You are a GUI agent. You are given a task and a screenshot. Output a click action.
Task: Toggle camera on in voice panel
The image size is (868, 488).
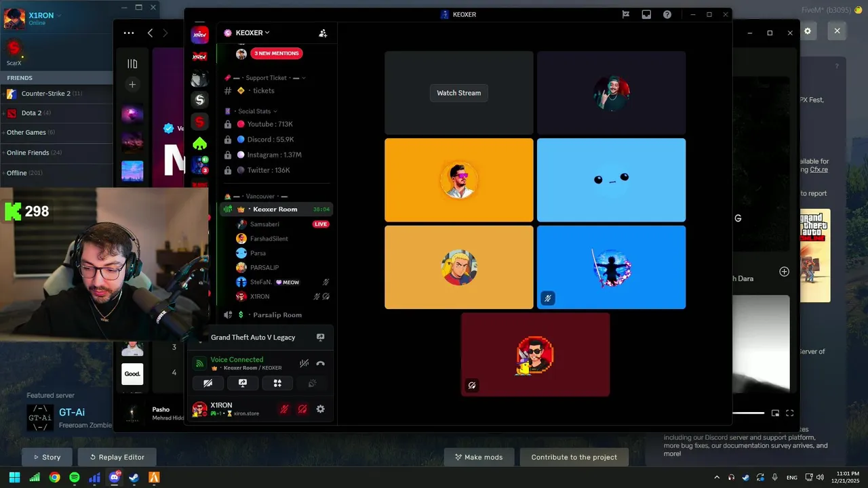coord(208,383)
